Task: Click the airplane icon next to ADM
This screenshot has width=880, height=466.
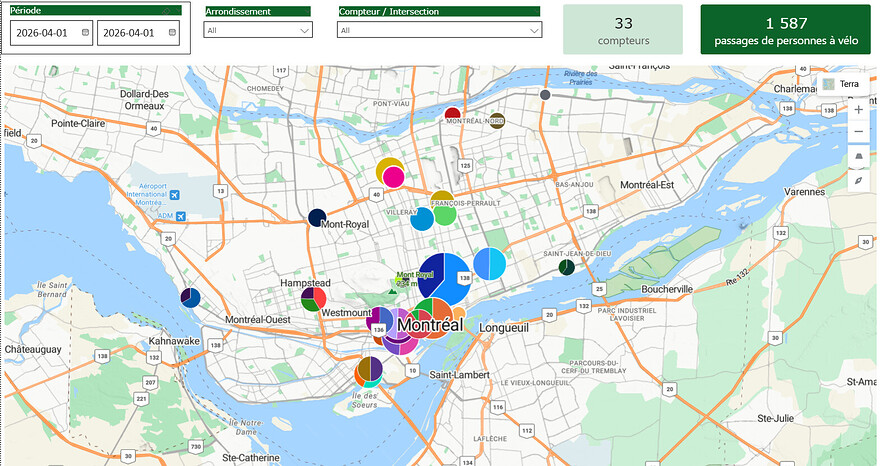Action: pos(180,216)
